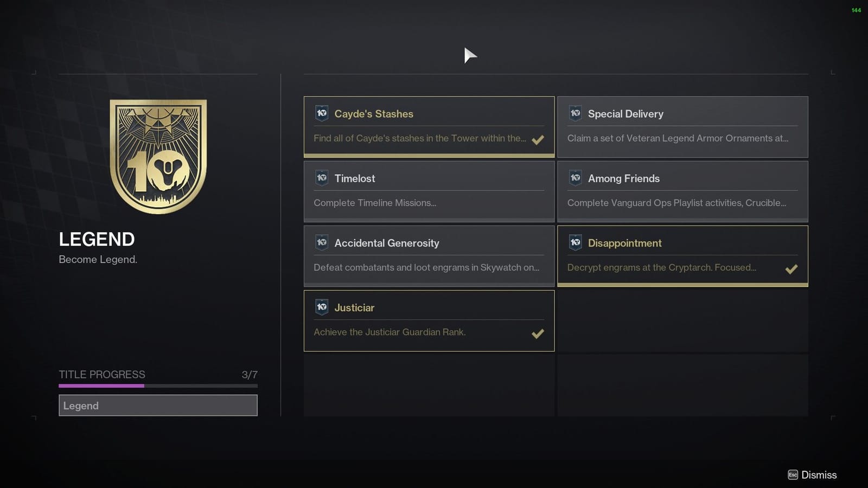Click the badge icon on Justiciar
This screenshot has height=488, width=868.
coord(321,306)
